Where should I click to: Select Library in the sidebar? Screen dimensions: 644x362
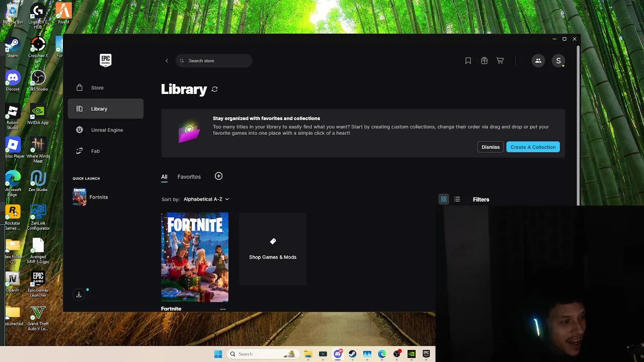coord(106,109)
